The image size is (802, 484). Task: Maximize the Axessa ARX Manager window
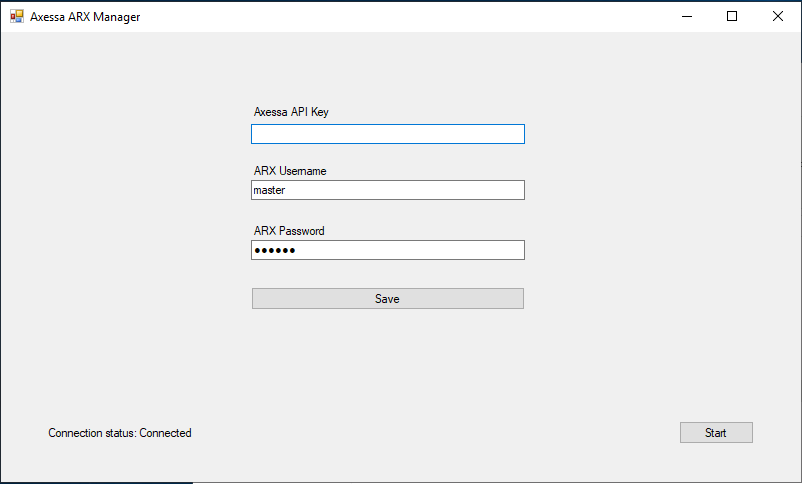tap(732, 16)
